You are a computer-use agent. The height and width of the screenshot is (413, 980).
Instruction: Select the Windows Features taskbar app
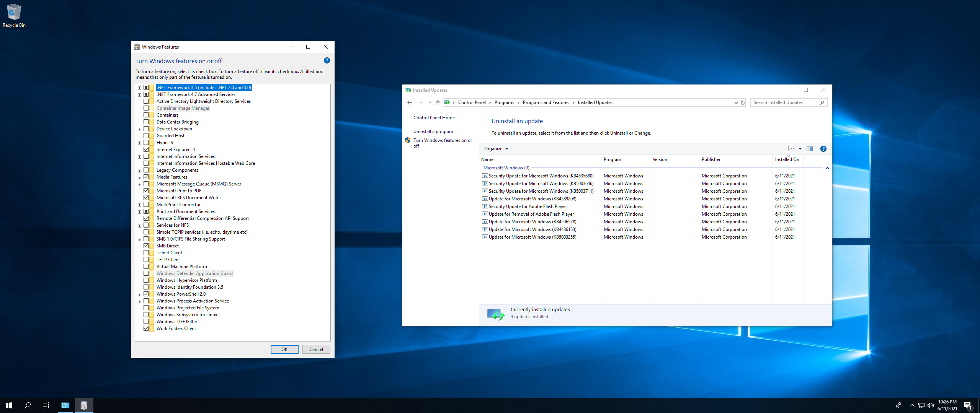pyautogui.click(x=84, y=405)
